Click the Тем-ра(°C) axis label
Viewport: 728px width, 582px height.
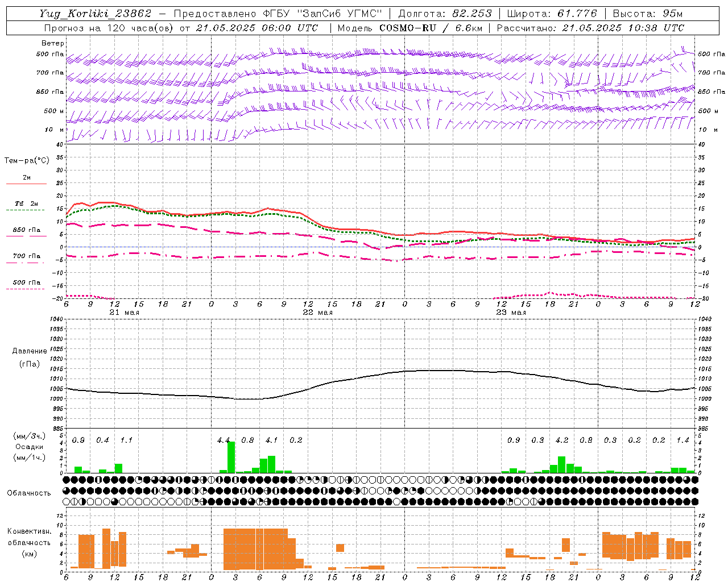(x=27, y=161)
